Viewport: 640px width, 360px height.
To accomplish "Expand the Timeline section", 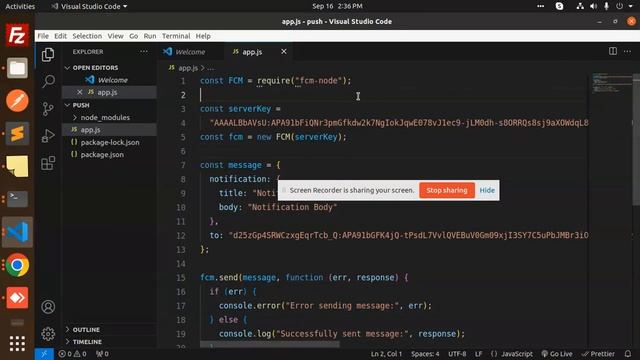I will click(x=87, y=342).
